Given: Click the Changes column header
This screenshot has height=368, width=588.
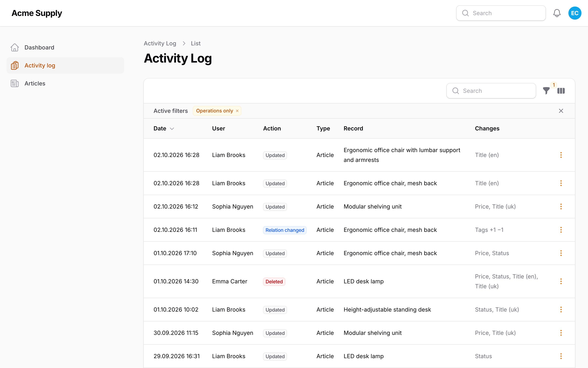Looking at the screenshot, I should click(x=487, y=129).
